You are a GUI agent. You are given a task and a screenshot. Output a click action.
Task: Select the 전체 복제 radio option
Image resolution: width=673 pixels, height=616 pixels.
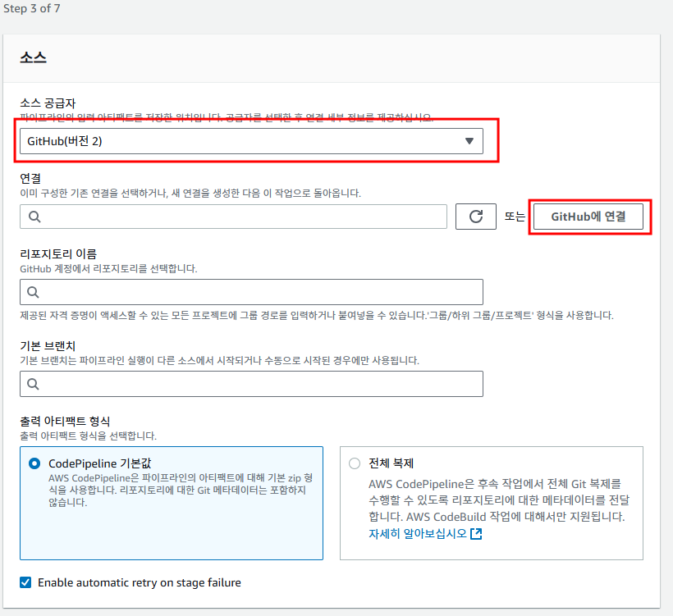pyautogui.click(x=355, y=463)
